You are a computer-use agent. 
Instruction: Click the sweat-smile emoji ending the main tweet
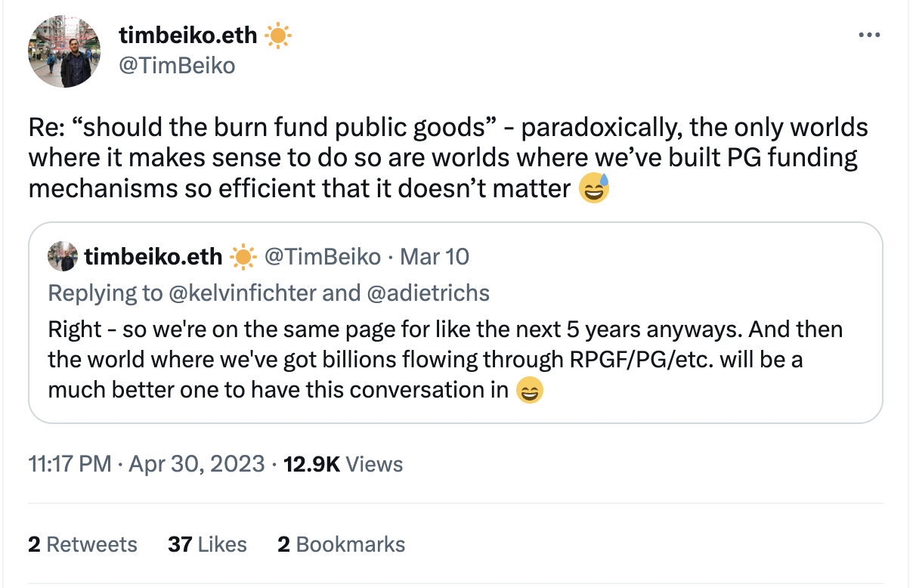[x=593, y=188]
